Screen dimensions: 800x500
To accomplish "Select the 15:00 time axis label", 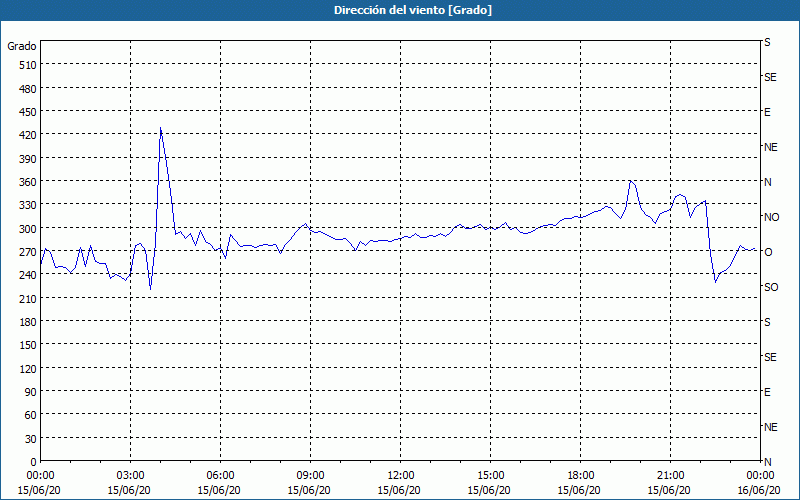I will tap(490, 476).
